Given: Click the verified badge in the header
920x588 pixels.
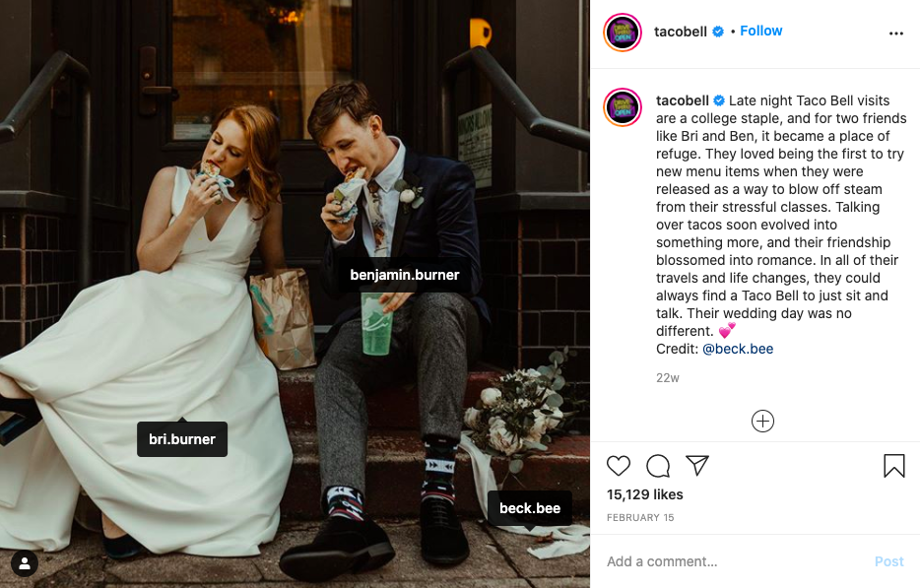Looking at the screenshot, I should point(718,32).
